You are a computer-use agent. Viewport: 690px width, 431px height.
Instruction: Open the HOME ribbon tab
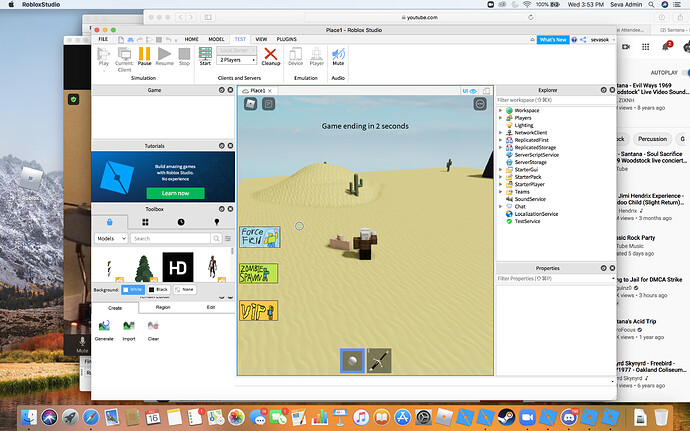tap(191, 39)
